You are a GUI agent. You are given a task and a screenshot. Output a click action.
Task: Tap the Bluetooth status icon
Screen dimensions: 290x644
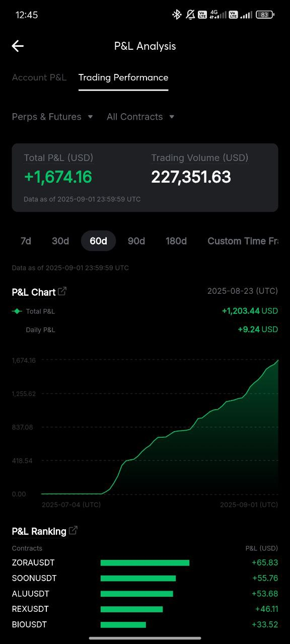(x=177, y=15)
